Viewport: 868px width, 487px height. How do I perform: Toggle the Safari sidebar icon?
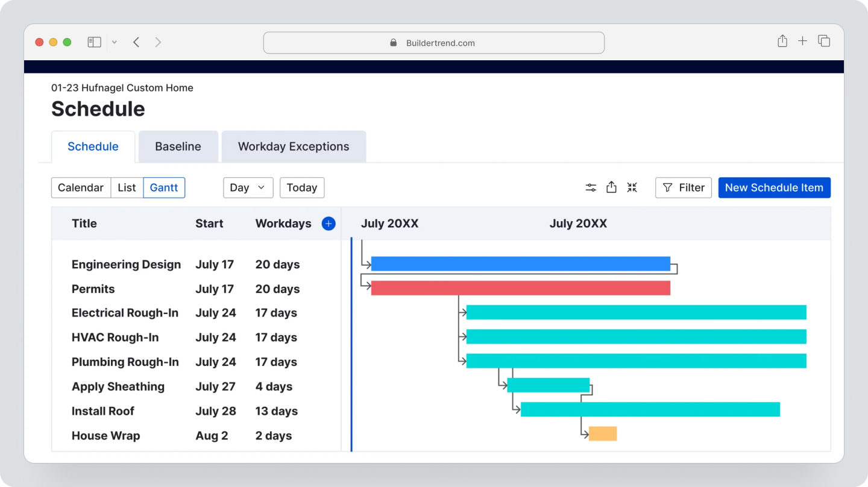coord(94,42)
